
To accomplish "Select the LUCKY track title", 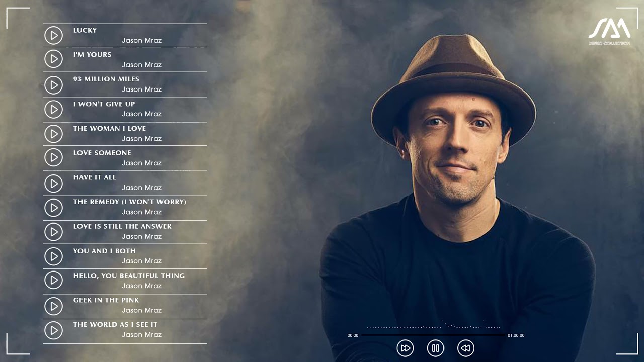I will click(x=85, y=30).
